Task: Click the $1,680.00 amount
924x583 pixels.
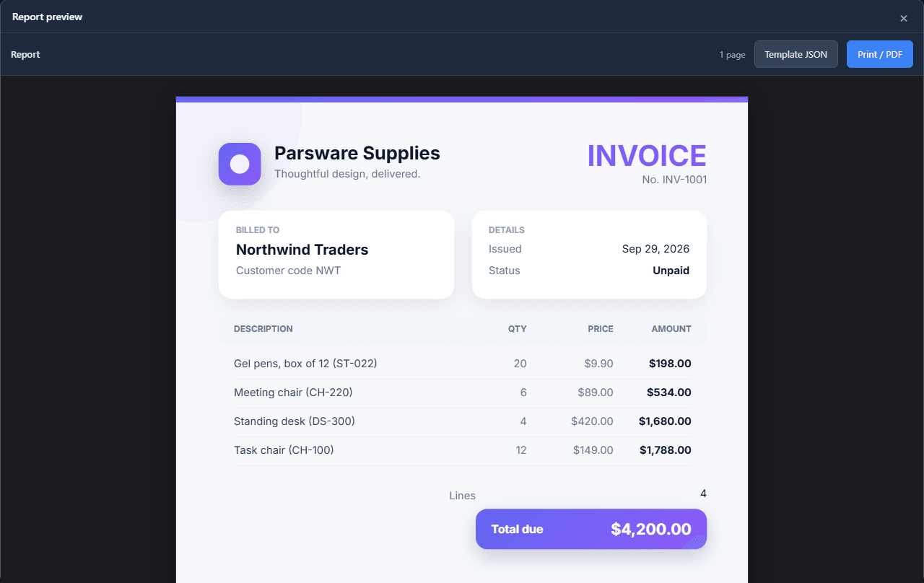Action: tap(665, 421)
